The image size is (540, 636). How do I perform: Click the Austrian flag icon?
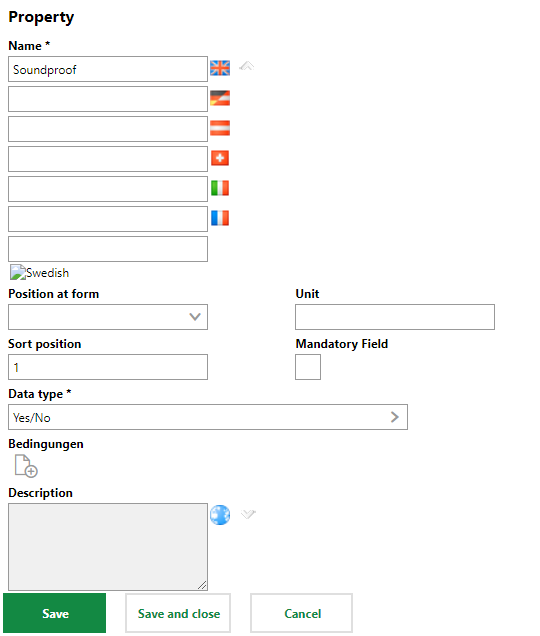tap(220, 128)
